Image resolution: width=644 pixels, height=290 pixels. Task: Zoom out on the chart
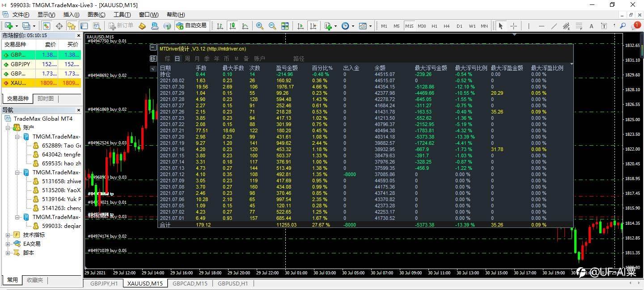click(x=272, y=26)
